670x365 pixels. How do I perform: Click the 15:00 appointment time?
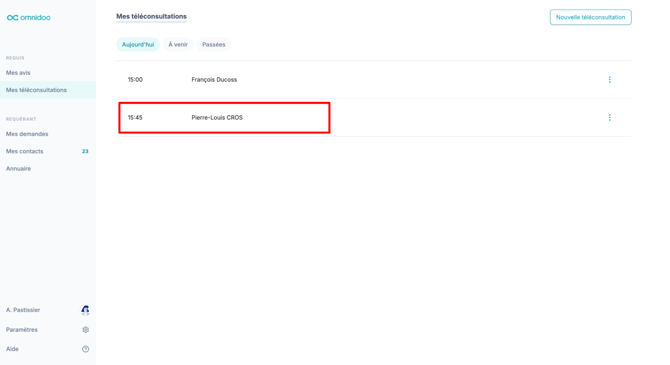tap(135, 79)
